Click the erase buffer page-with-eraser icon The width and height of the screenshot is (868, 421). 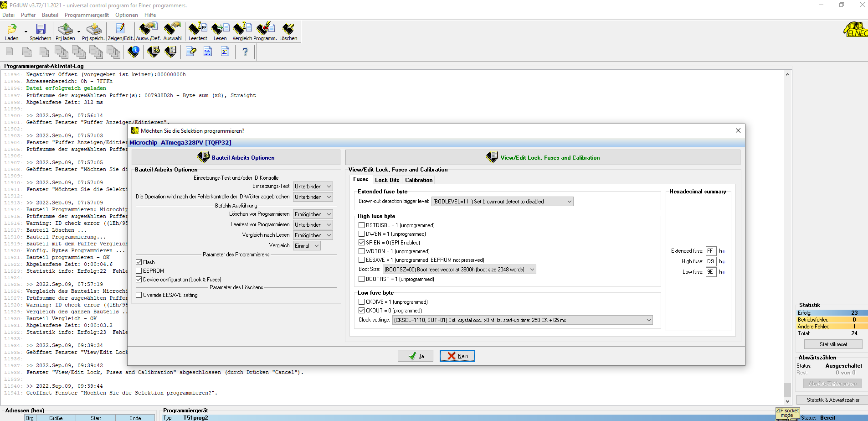(x=191, y=52)
